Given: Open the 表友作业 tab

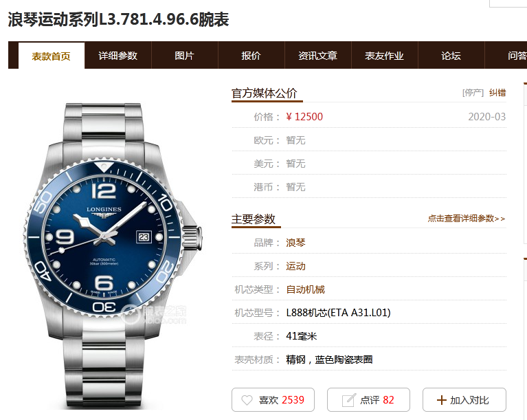Looking at the screenshot, I should 385,56.
